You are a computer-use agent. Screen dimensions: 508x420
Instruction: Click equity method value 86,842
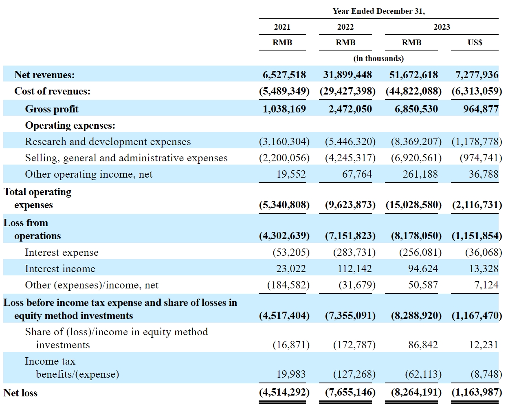(423, 345)
